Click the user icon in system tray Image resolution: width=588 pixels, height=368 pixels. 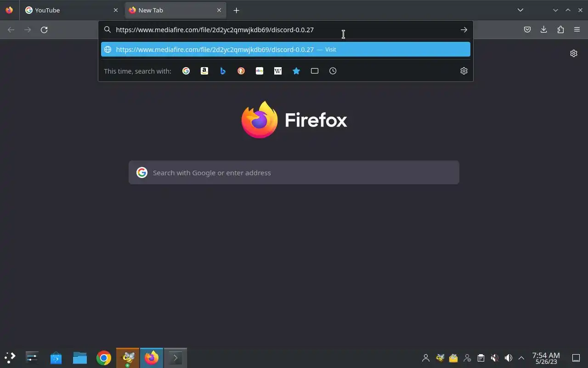(426, 358)
